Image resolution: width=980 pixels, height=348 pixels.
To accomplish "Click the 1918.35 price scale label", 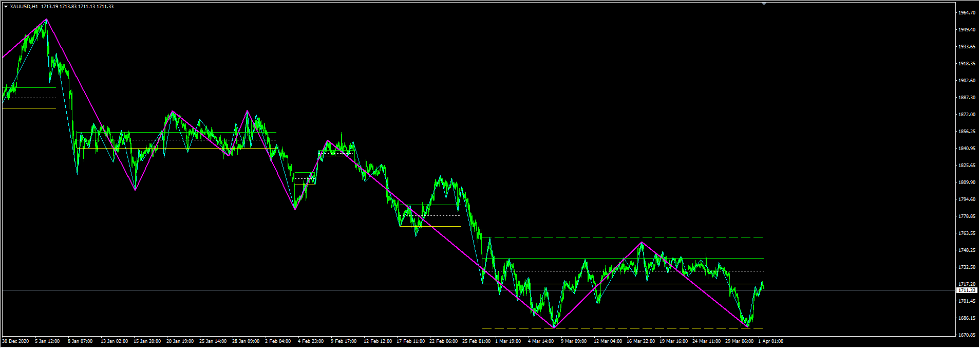I will pyautogui.click(x=966, y=64).
